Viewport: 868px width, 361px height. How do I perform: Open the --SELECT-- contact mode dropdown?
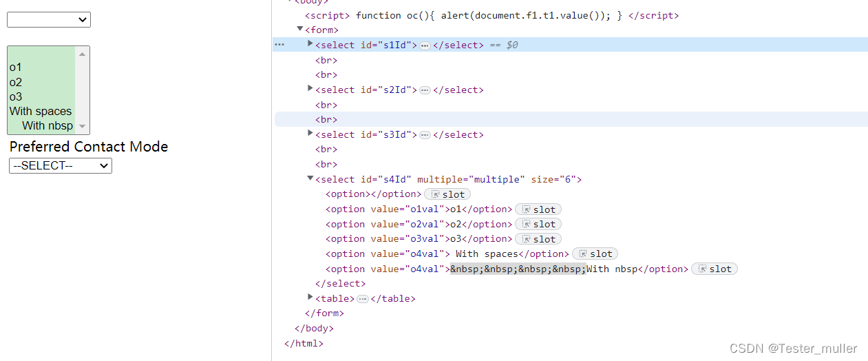coord(61,165)
